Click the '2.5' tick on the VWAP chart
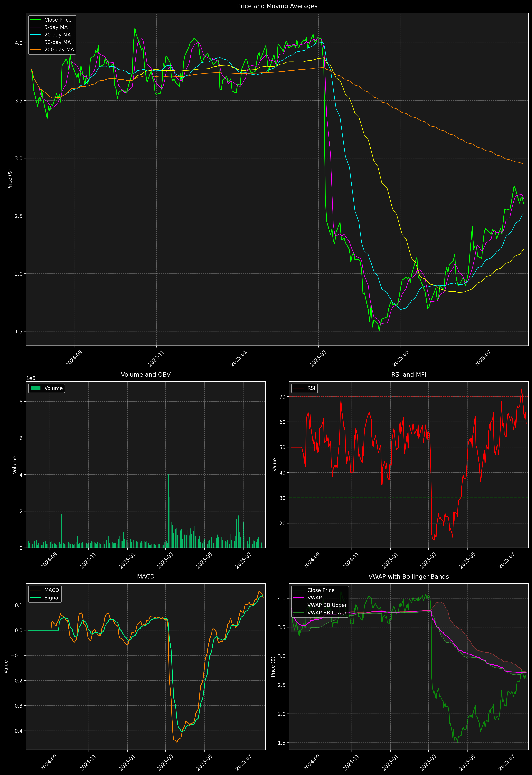Viewport: 532px width, 775px height. pos(282,685)
